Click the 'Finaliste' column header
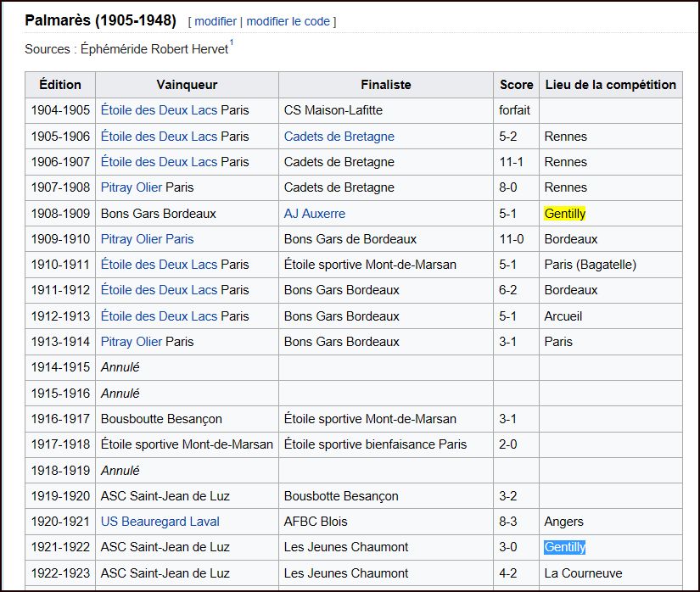The image size is (700, 592). pos(386,85)
